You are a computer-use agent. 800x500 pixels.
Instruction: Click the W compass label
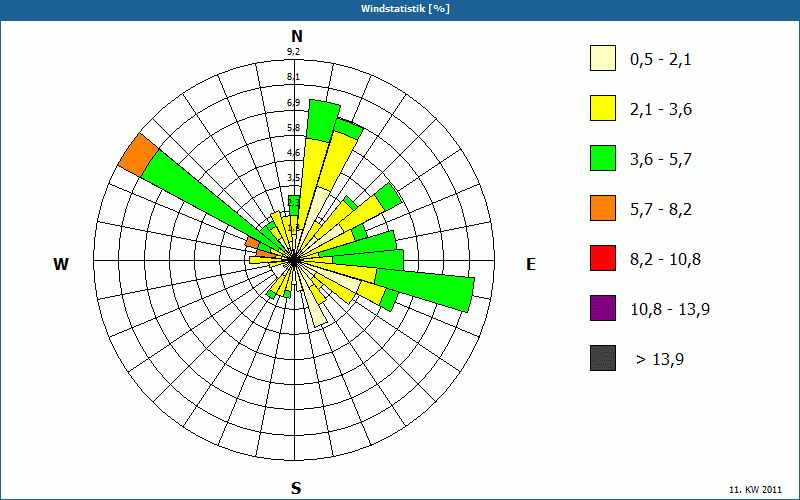pos(61,264)
